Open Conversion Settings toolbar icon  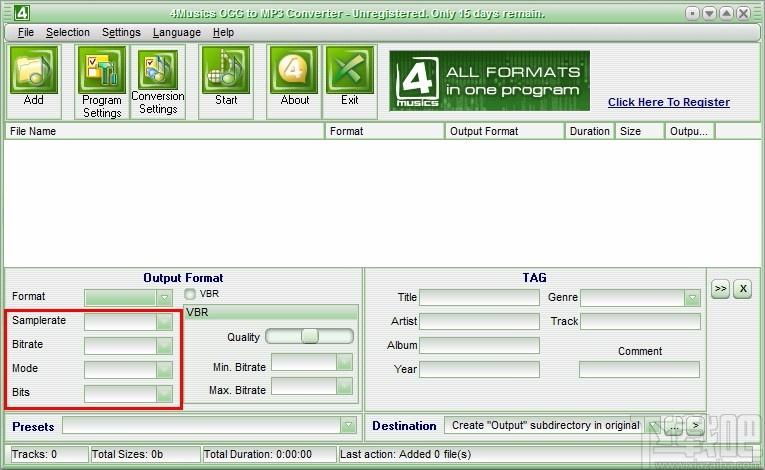pos(158,70)
